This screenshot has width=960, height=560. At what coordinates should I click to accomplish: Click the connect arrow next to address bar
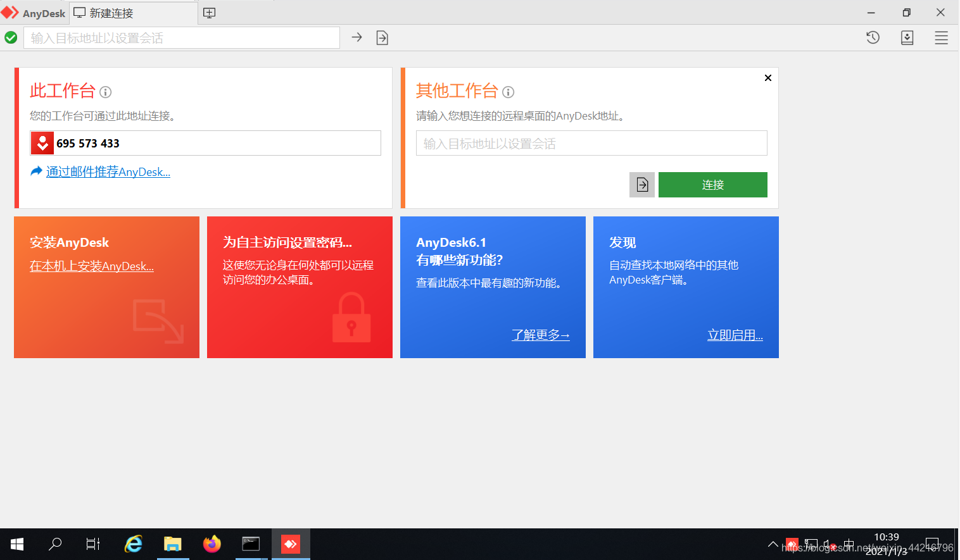pyautogui.click(x=357, y=37)
